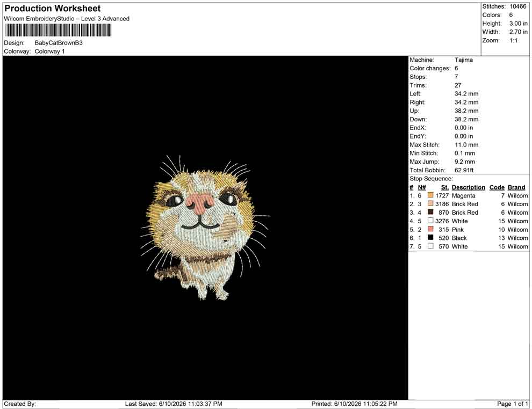The height and width of the screenshot is (409, 532).
Task: Click the barcode under the Wilcom title
Action: pos(57,30)
